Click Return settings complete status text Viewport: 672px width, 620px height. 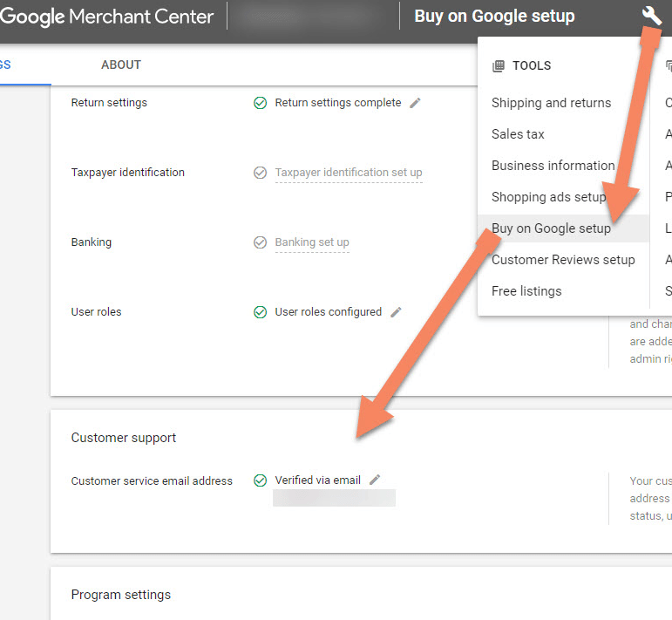(338, 103)
